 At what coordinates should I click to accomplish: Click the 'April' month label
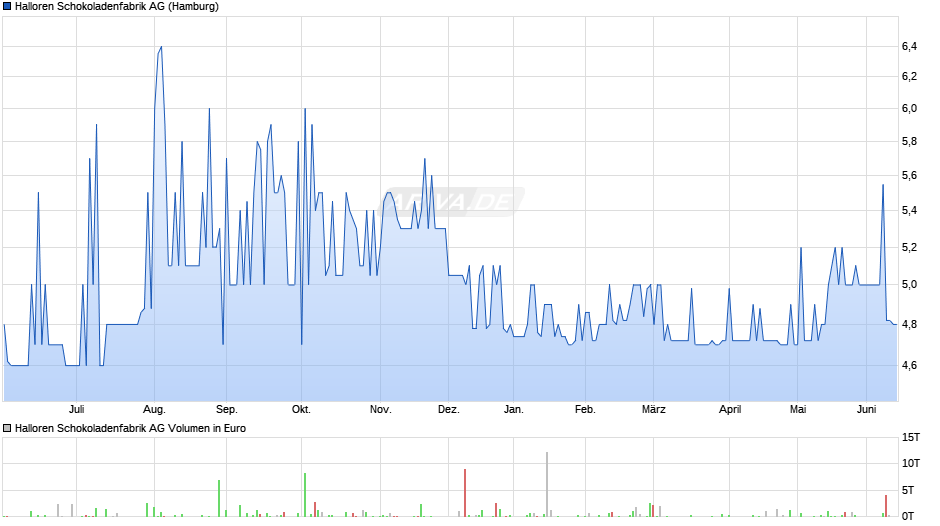pos(730,410)
